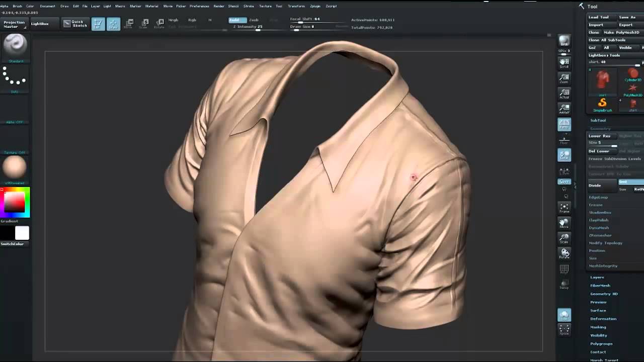Enable Zsub sculpt mode
The image size is (644, 362).
tap(254, 20)
